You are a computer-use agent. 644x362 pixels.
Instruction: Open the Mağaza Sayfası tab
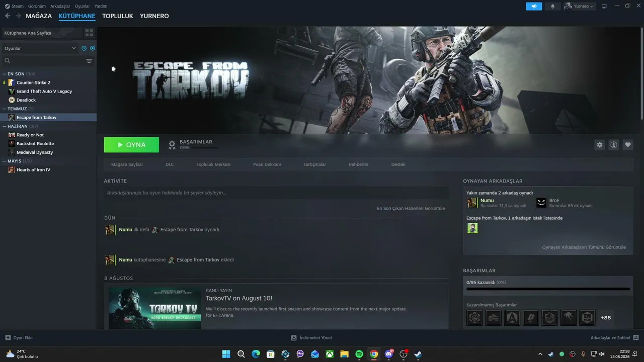click(127, 164)
